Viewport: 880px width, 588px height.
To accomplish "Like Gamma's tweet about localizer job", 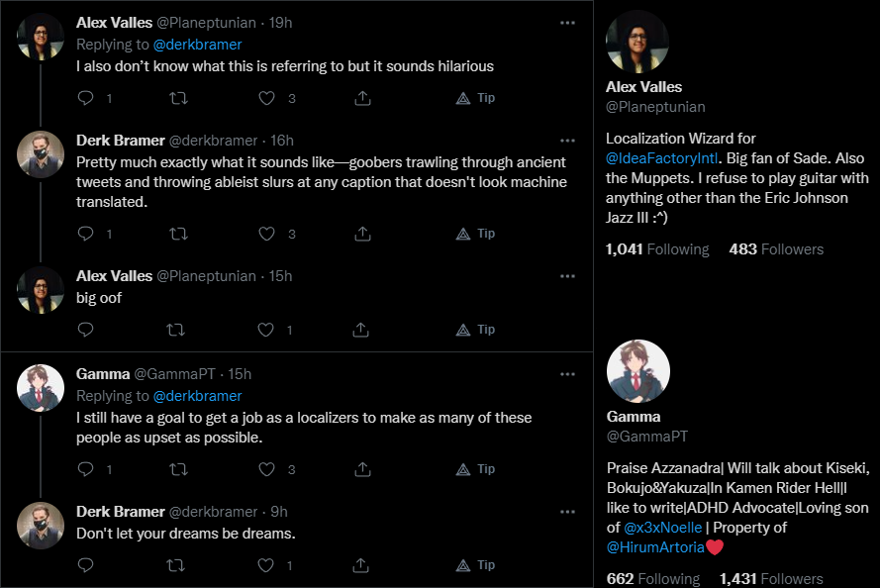I will point(266,469).
